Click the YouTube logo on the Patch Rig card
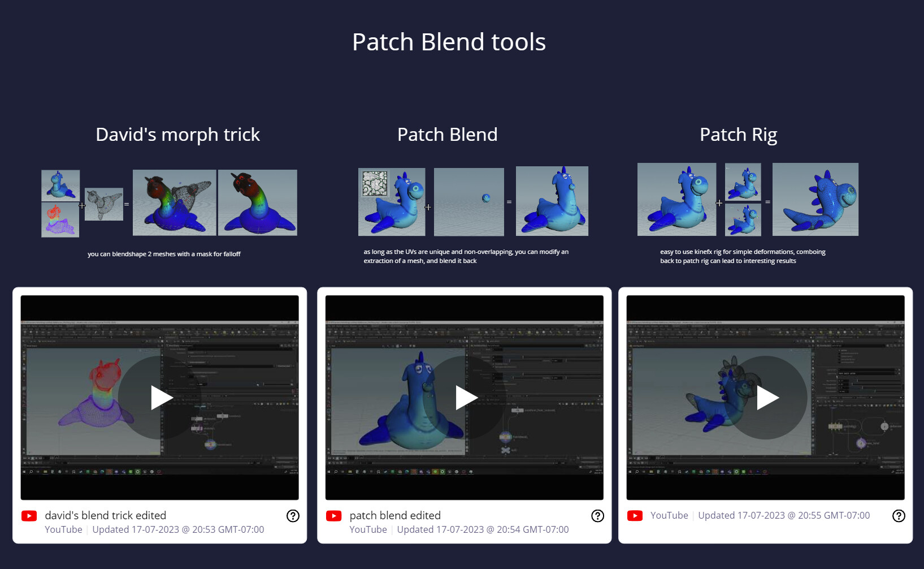 point(635,515)
